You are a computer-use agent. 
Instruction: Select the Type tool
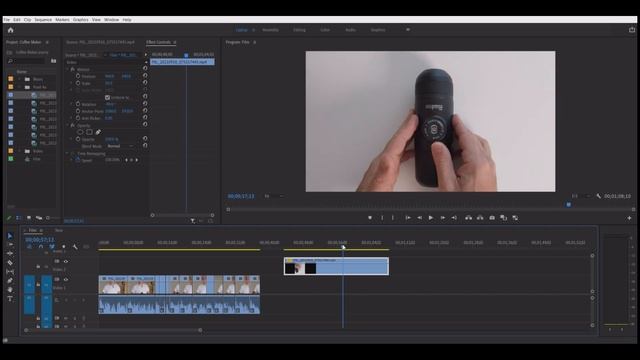(10, 299)
